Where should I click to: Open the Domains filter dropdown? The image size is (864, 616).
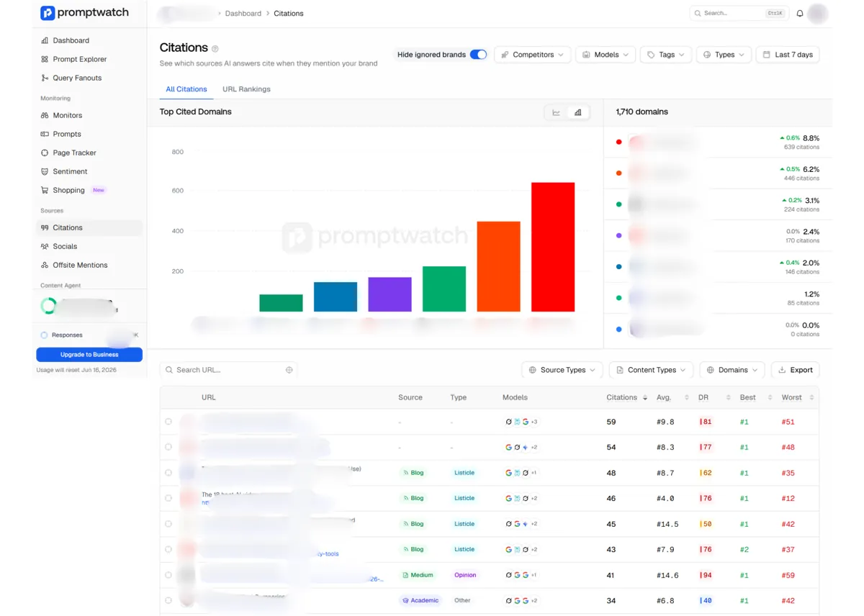click(x=732, y=370)
